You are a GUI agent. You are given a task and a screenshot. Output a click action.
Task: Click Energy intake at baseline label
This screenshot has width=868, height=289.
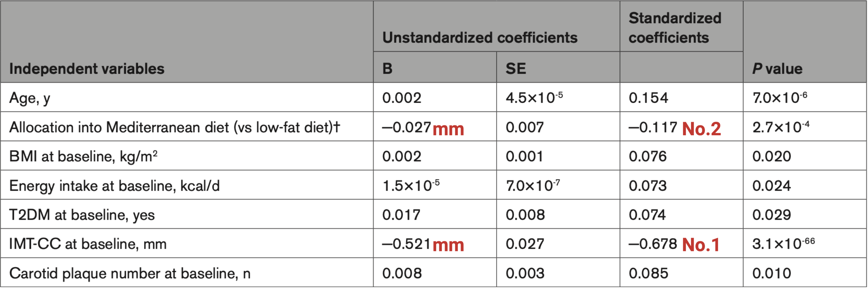(x=114, y=186)
